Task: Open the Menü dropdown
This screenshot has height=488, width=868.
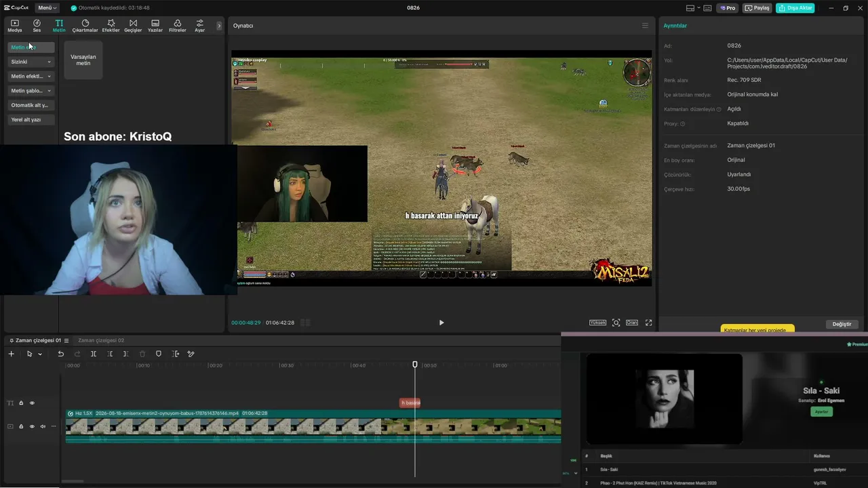Action: click(x=47, y=8)
